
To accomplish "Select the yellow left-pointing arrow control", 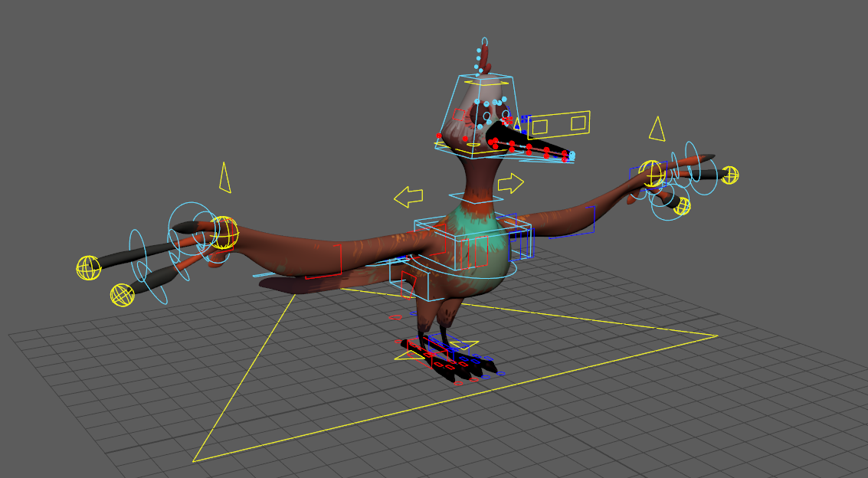I will 408,196.
